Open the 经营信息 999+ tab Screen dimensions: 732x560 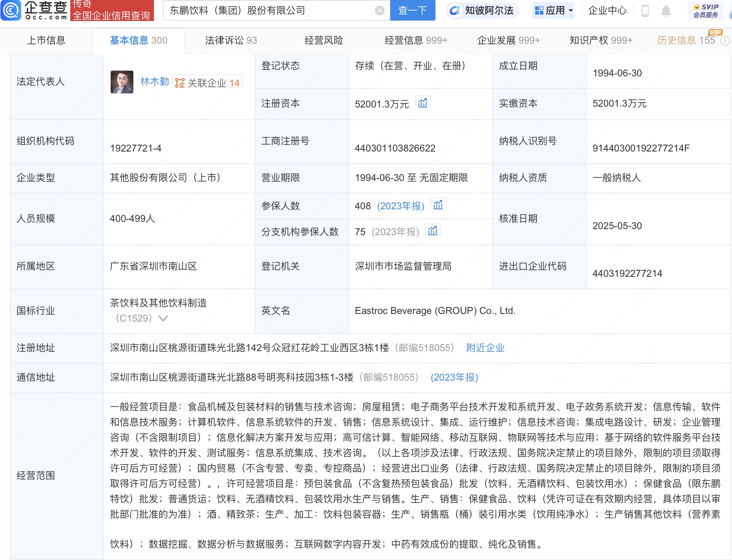coord(416,40)
